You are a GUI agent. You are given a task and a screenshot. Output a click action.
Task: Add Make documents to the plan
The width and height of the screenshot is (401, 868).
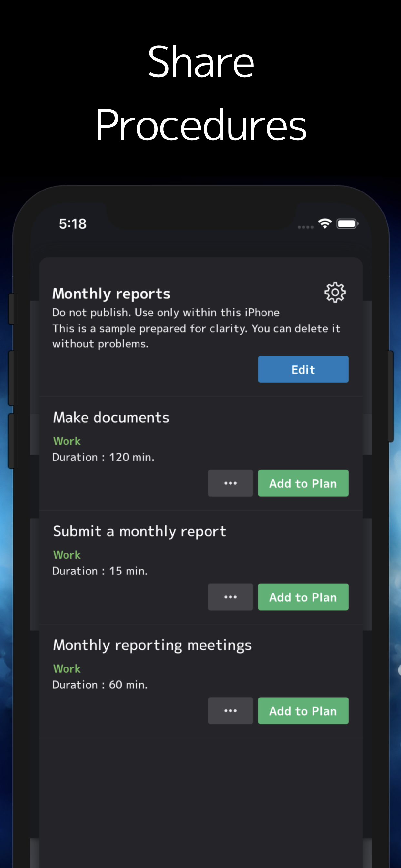coord(303,483)
